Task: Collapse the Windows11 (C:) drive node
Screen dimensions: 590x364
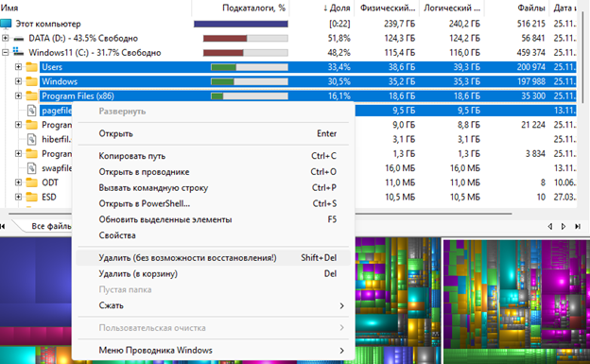Action: [6, 52]
